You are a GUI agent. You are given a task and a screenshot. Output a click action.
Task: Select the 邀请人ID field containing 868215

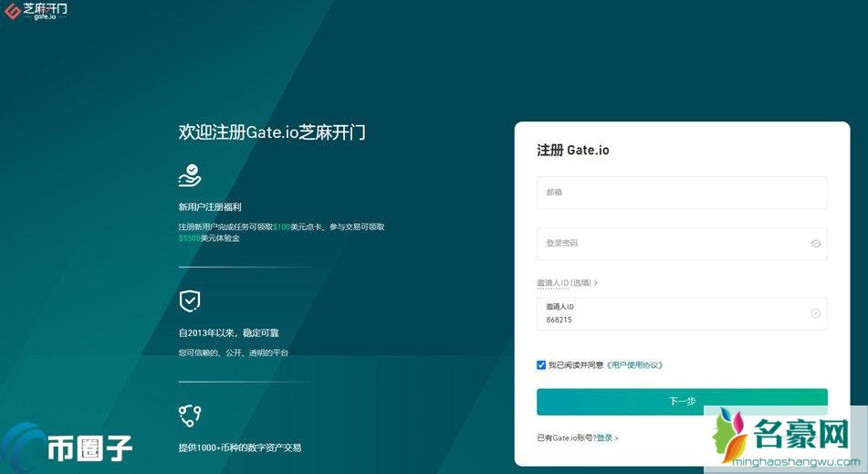672,314
